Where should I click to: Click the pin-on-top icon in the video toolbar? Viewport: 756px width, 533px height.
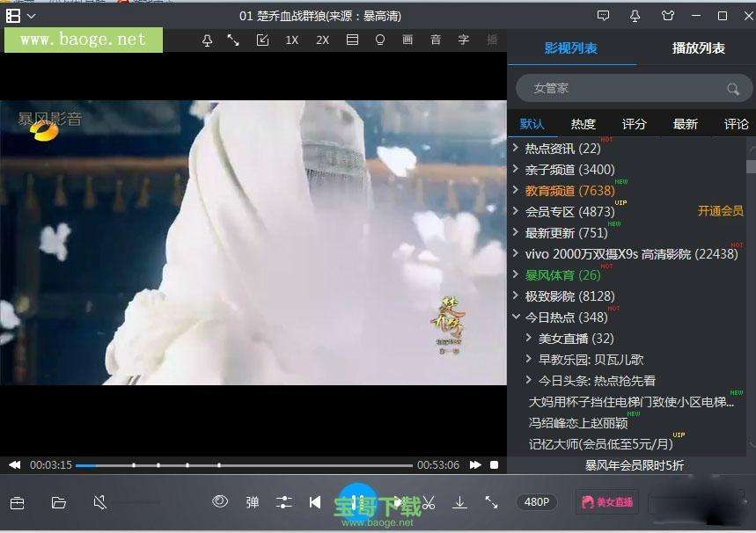point(207,40)
